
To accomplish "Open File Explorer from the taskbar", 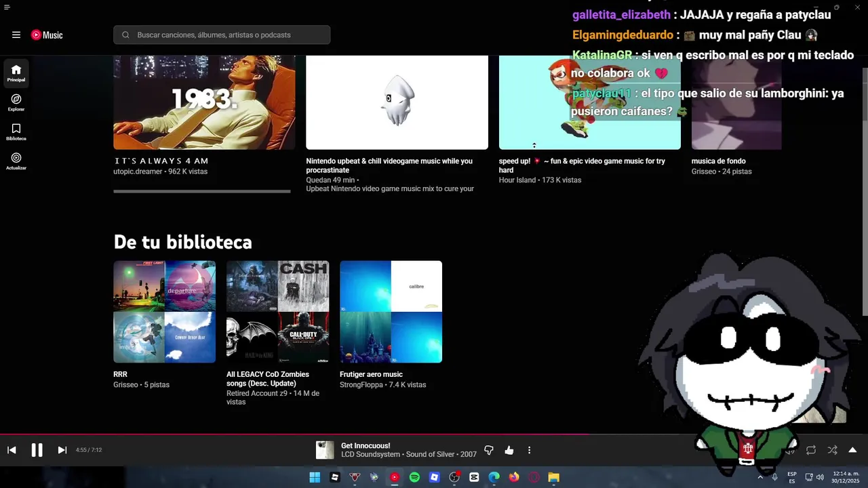I will click(554, 477).
